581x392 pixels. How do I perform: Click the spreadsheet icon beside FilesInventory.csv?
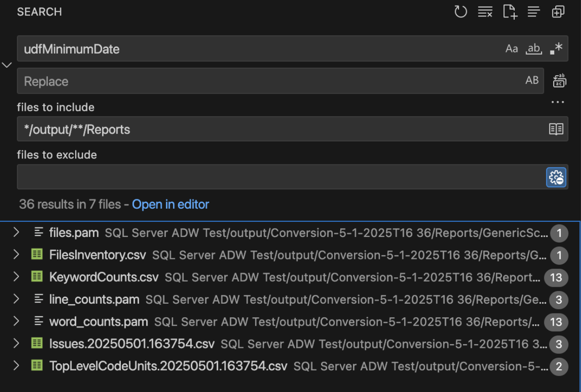(x=37, y=255)
